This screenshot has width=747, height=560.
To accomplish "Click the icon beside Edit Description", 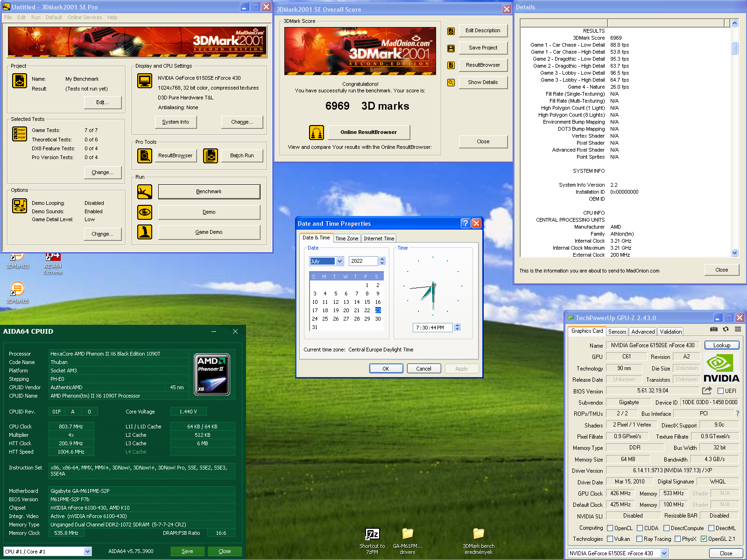I will click(x=451, y=31).
